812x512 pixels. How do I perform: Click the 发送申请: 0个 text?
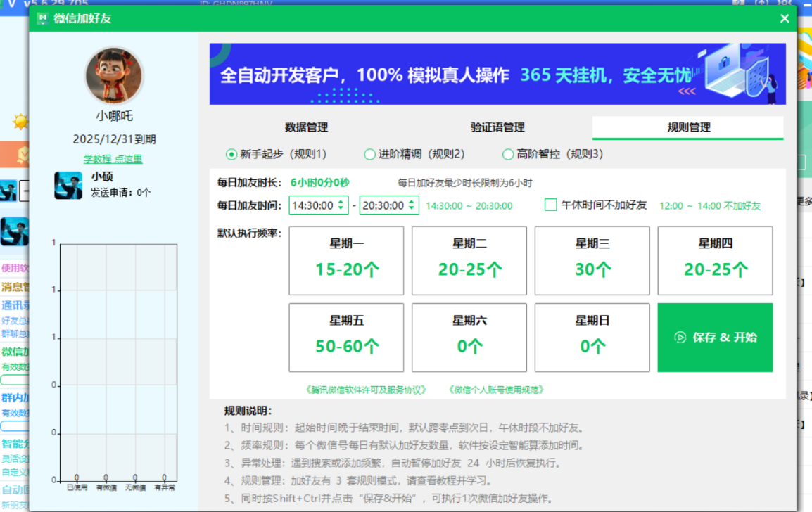(120, 193)
